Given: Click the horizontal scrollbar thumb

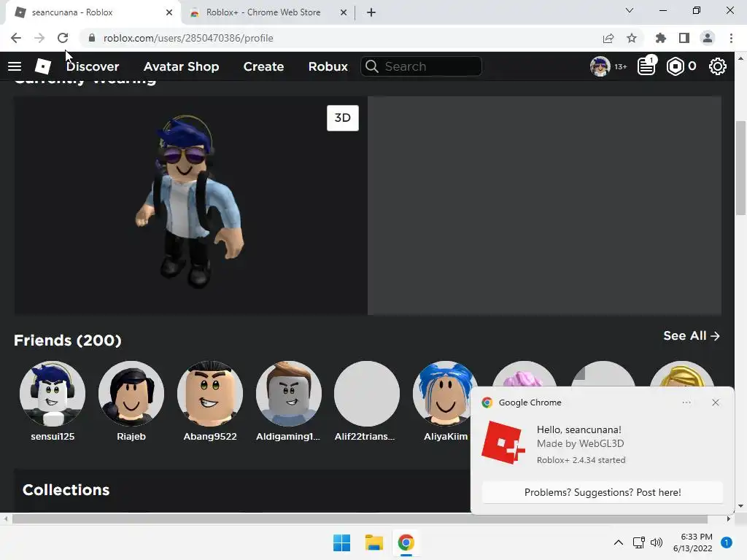Looking at the screenshot, I should click(360, 519).
